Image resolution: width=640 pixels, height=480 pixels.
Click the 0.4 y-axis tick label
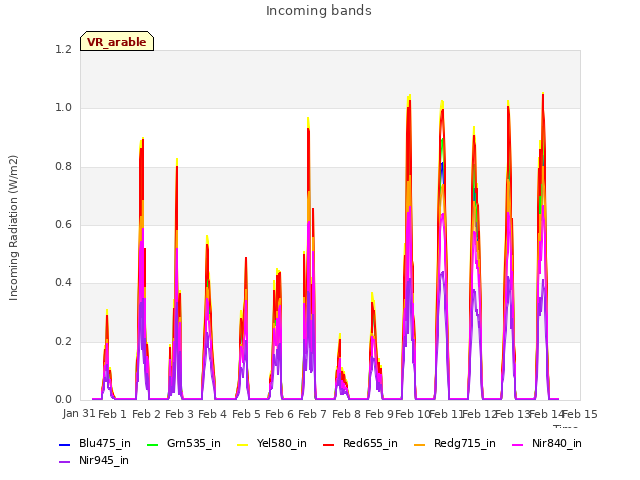(63, 282)
